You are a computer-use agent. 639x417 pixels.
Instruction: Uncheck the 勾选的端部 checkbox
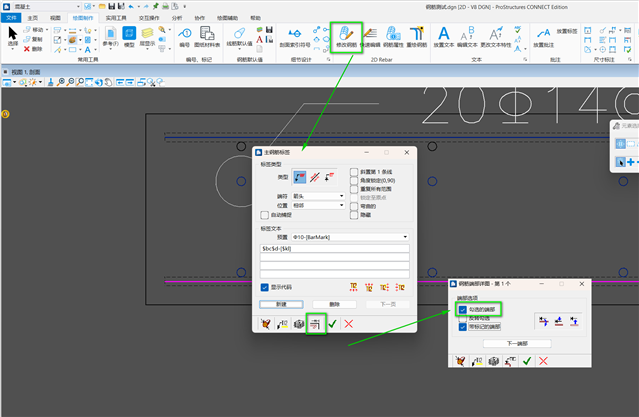[x=462, y=310]
